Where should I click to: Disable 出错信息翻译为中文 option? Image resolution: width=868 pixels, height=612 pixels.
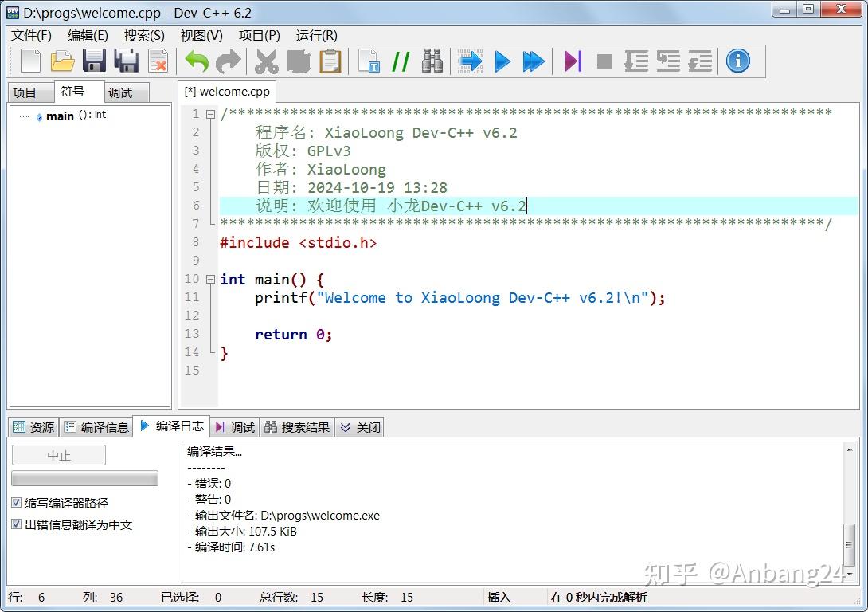(16, 524)
